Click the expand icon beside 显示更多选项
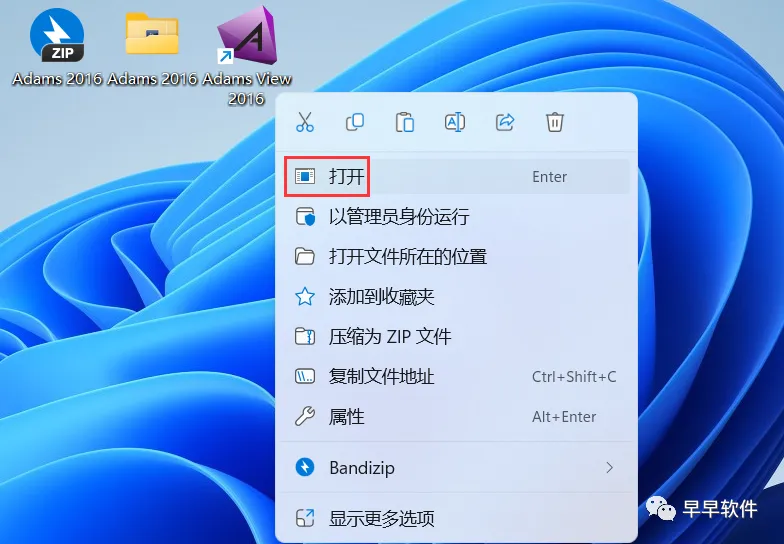The image size is (784, 544). point(305,518)
